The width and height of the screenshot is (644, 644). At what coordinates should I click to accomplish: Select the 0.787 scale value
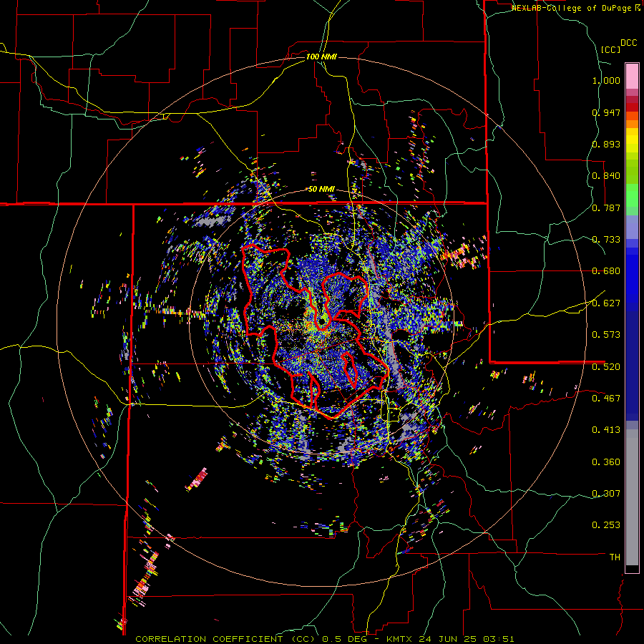tap(606, 208)
